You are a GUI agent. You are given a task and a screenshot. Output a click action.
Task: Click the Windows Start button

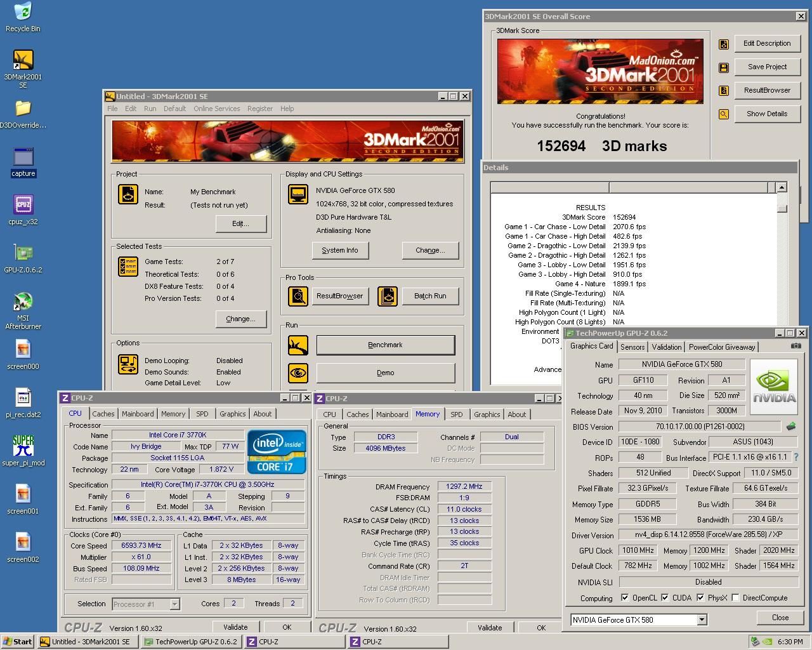18,642
